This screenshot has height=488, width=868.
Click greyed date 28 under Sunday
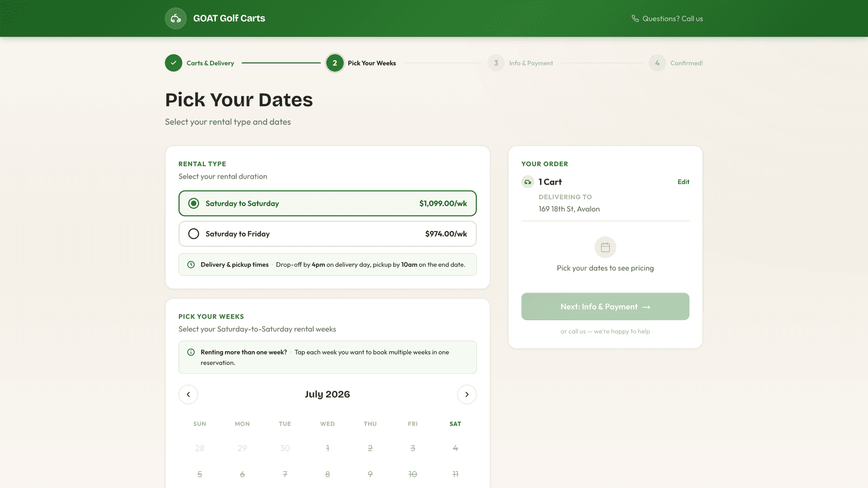pyautogui.click(x=199, y=448)
